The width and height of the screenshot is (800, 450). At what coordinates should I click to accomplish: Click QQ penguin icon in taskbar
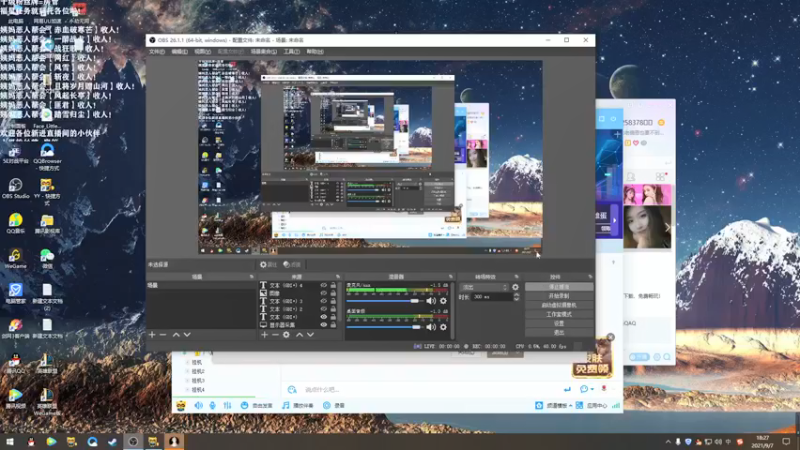click(x=31, y=441)
